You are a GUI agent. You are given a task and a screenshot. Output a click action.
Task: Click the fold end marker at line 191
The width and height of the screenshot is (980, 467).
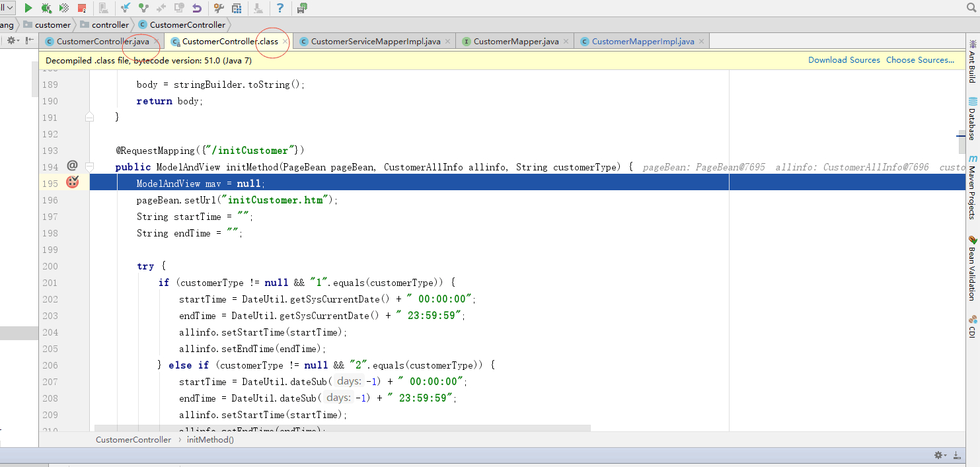90,117
